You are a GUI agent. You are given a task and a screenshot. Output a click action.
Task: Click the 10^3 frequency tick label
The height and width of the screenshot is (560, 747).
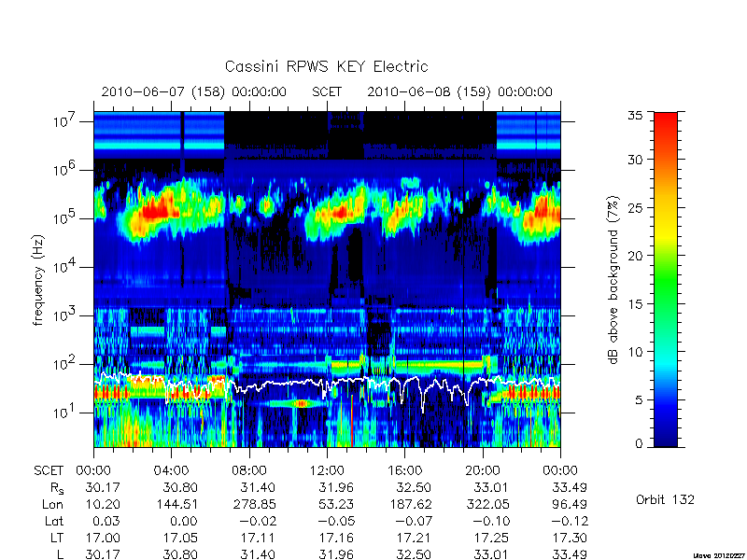(65, 315)
